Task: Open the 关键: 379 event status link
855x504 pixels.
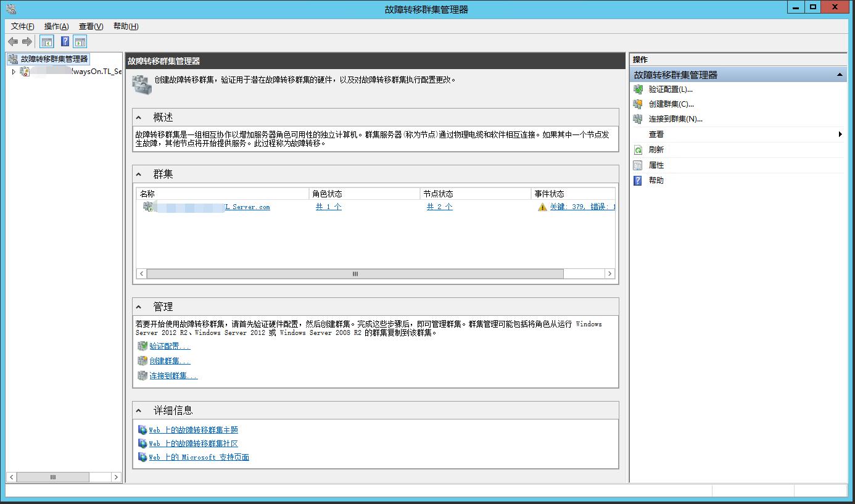Action: tap(582, 207)
